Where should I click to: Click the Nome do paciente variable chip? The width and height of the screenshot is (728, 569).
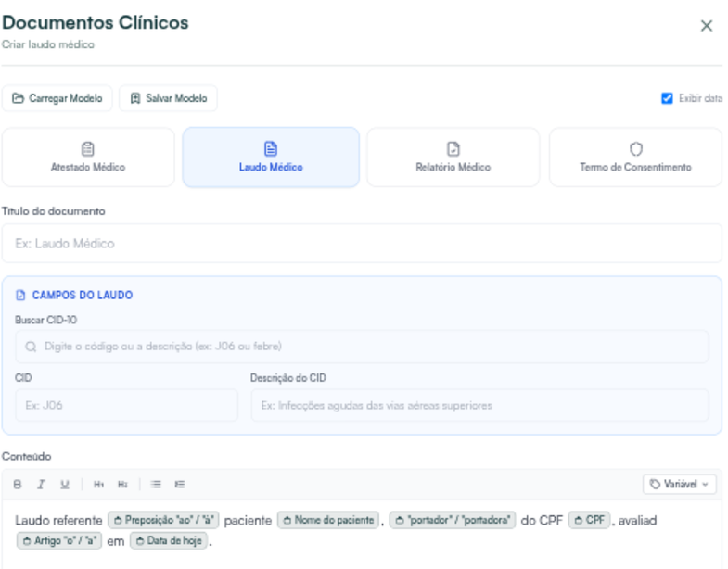point(328,520)
